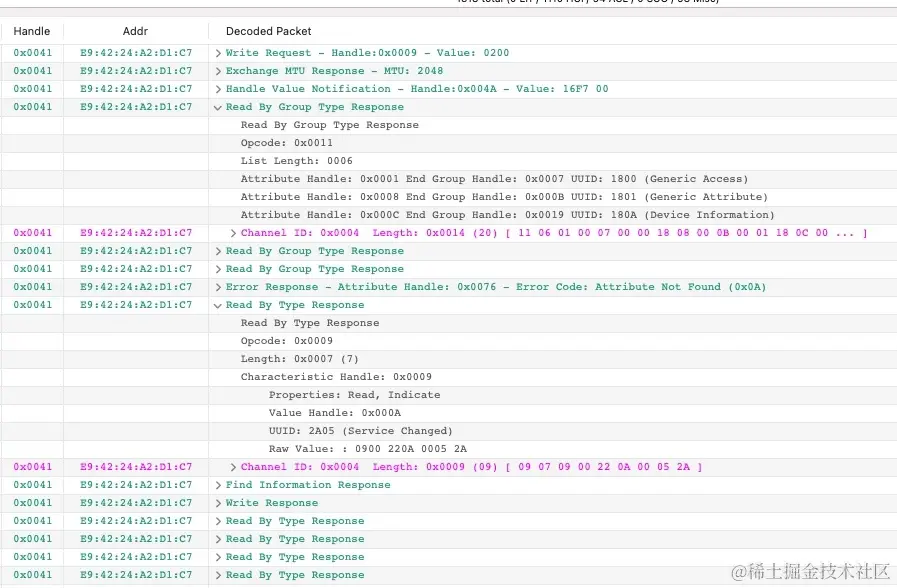Viewport: 897px width, 588px height.
Task: Select hex bytes '09 07 09 00 22 0A 00 05 2A'
Action: pyautogui.click(x=604, y=467)
